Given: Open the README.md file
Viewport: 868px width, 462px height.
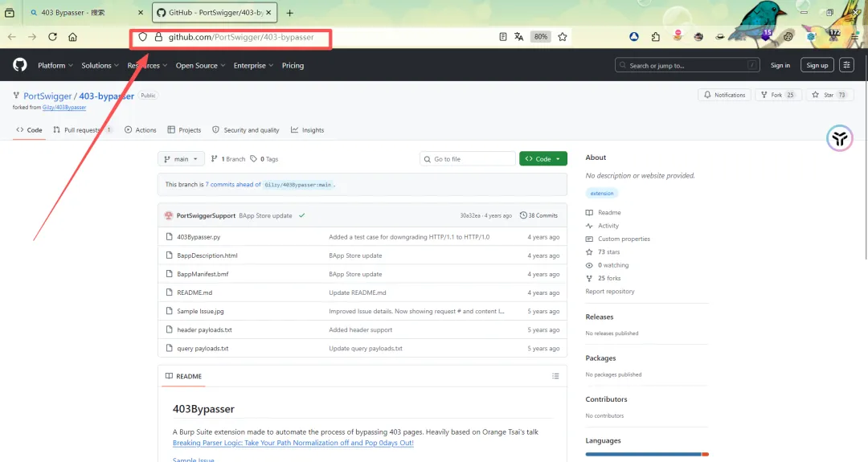Looking at the screenshot, I should 194,292.
